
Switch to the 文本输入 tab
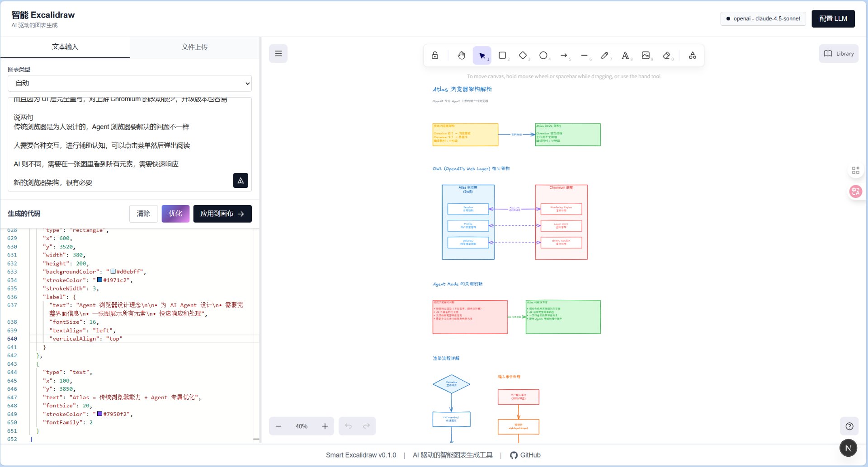coord(65,47)
